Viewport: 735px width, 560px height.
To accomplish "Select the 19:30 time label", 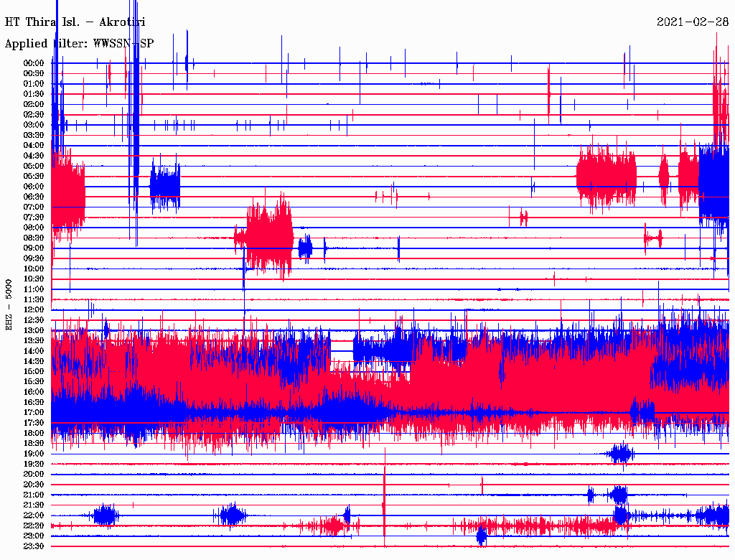I will [34, 464].
